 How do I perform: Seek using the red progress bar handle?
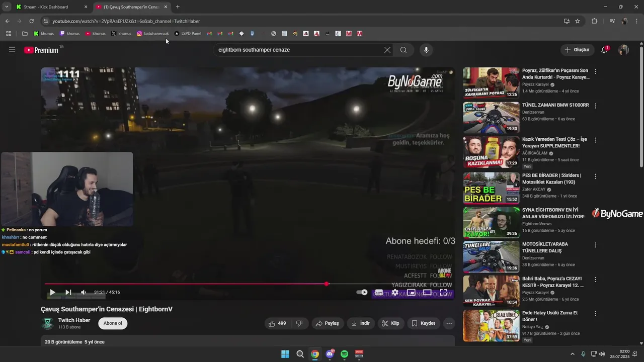327,284
